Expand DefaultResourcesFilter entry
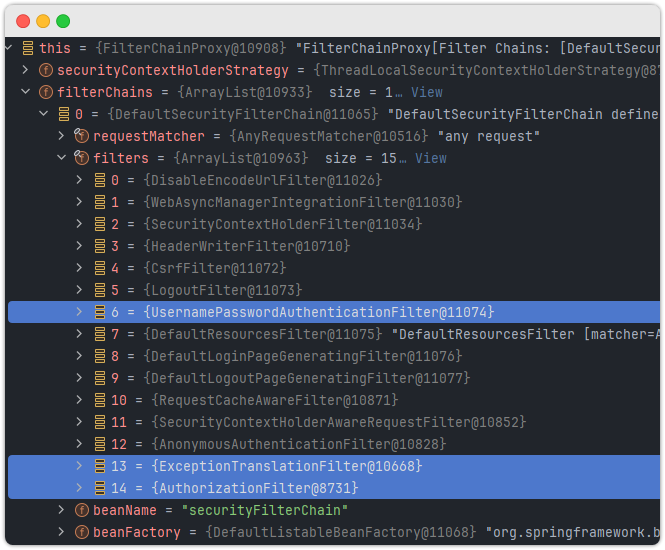Image resolution: width=665 pixels, height=550 pixels. 79,334
